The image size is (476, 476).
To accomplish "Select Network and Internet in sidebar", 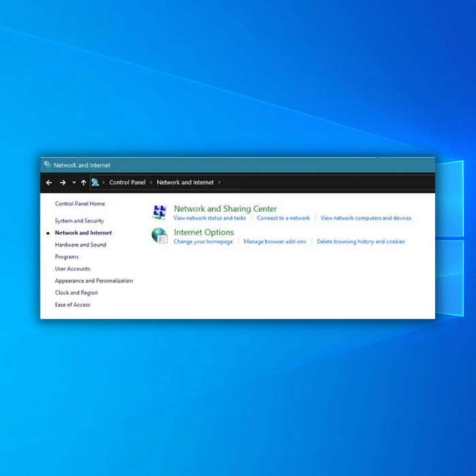I will [x=83, y=233].
